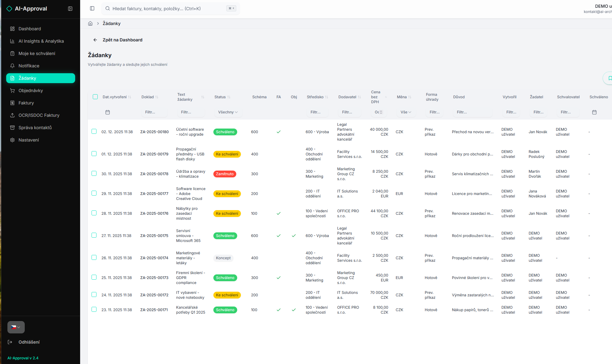Tick the checkbox for ZA-2025-00175 row
Image resolution: width=612 pixels, height=364 pixels.
[x=94, y=235]
